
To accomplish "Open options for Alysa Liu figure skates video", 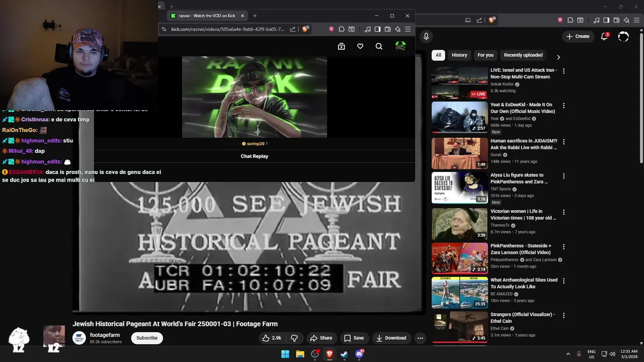I will 563,176.
